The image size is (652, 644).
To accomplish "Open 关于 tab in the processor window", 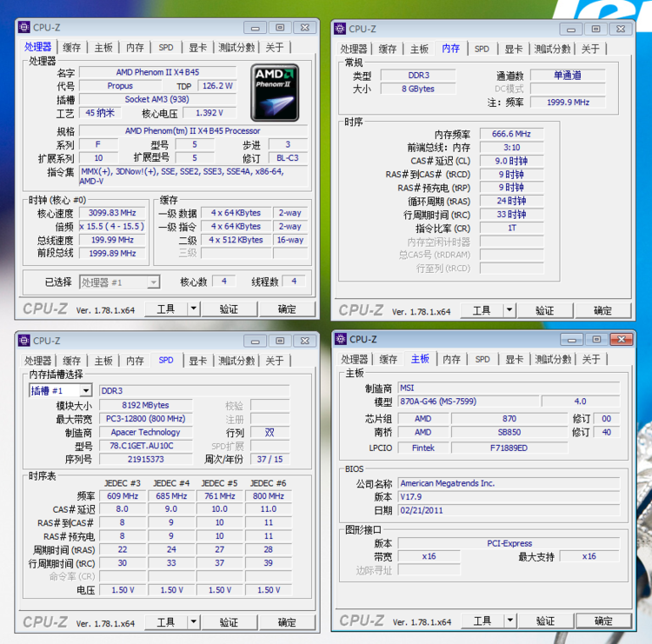I will pyautogui.click(x=275, y=48).
